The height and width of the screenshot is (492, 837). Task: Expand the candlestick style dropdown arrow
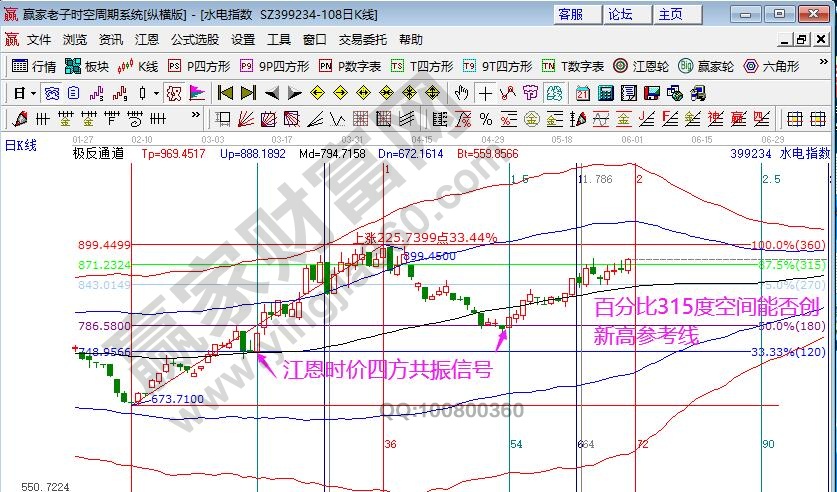(x=155, y=93)
